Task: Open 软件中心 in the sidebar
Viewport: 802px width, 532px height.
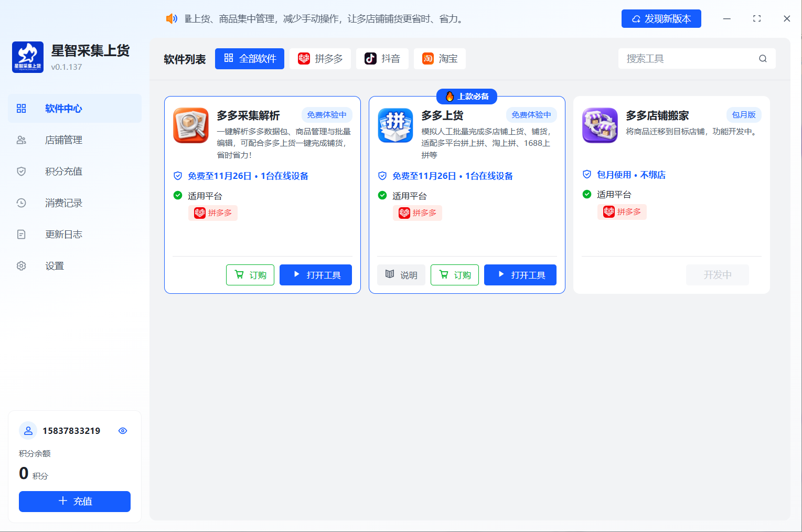Action: (x=74, y=109)
